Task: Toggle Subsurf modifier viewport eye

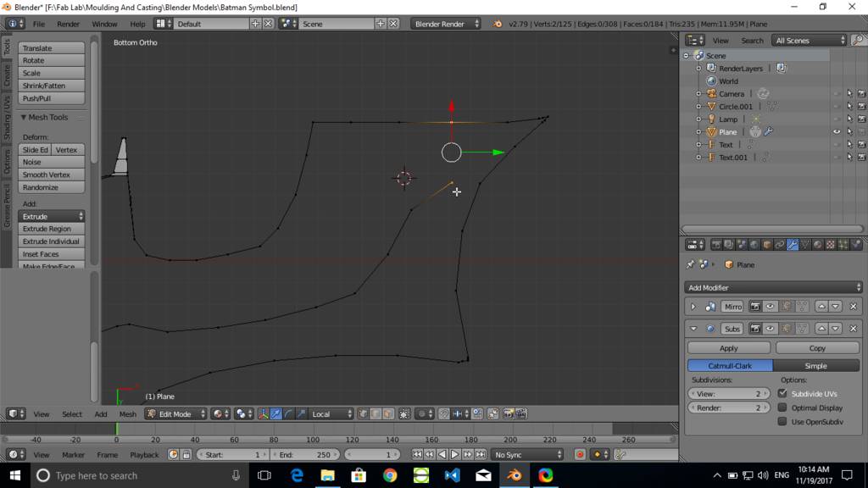Action: pyautogui.click(x=770, y=329)
